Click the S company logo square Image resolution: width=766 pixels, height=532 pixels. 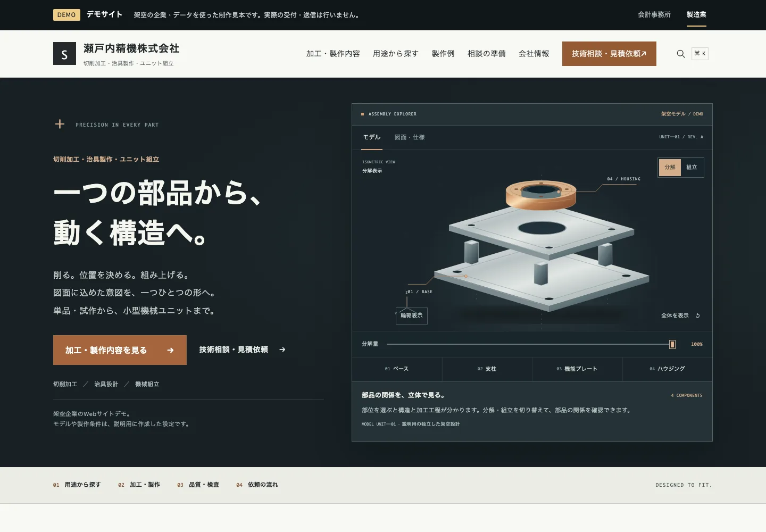point(64,54)
